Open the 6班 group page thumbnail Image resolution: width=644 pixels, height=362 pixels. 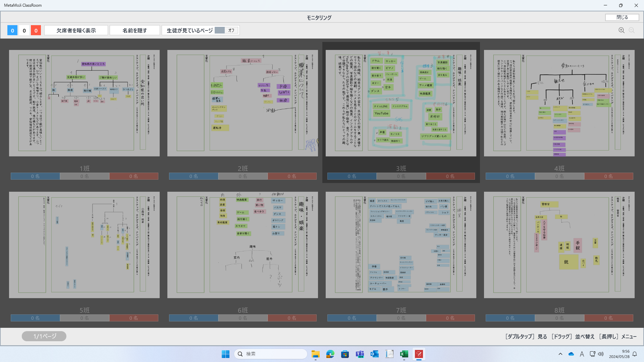[243, 245]
